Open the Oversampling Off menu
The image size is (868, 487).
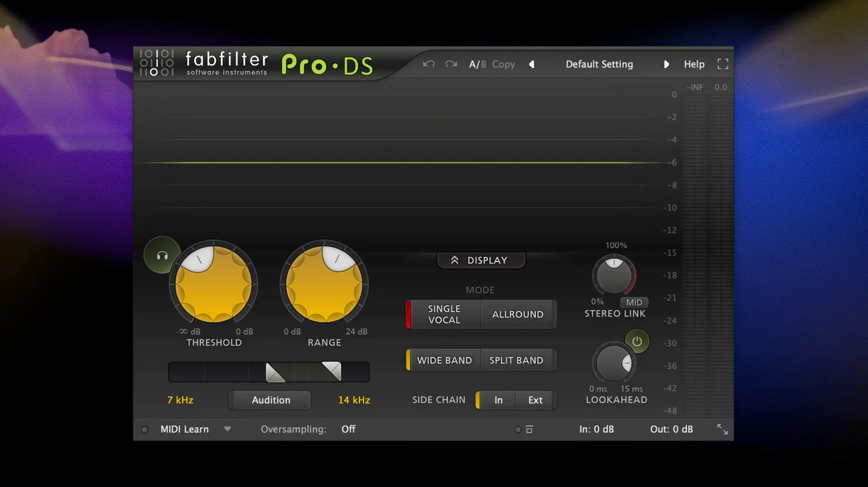(x=348, y=429)
